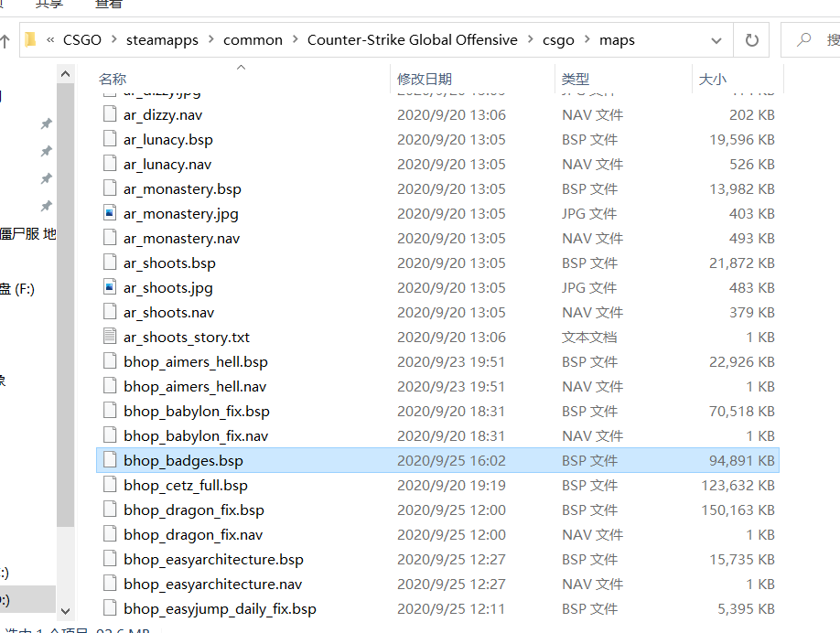Click the ar_monastery.jpg image file icon
Screen dimensions: 840x633
click(x=110, y=213)
